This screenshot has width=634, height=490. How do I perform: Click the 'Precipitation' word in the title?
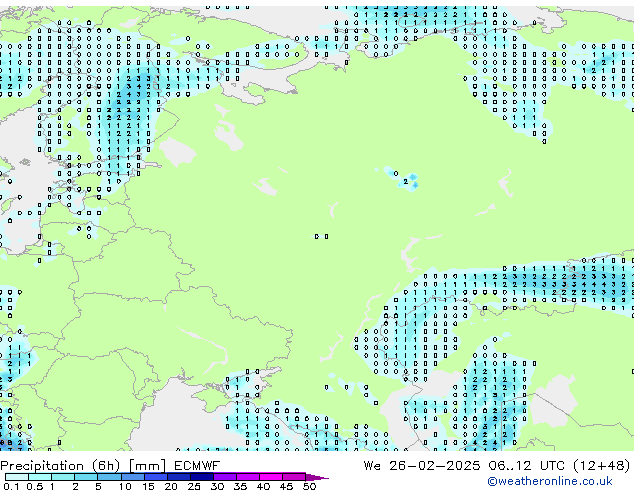pos(42,466)
